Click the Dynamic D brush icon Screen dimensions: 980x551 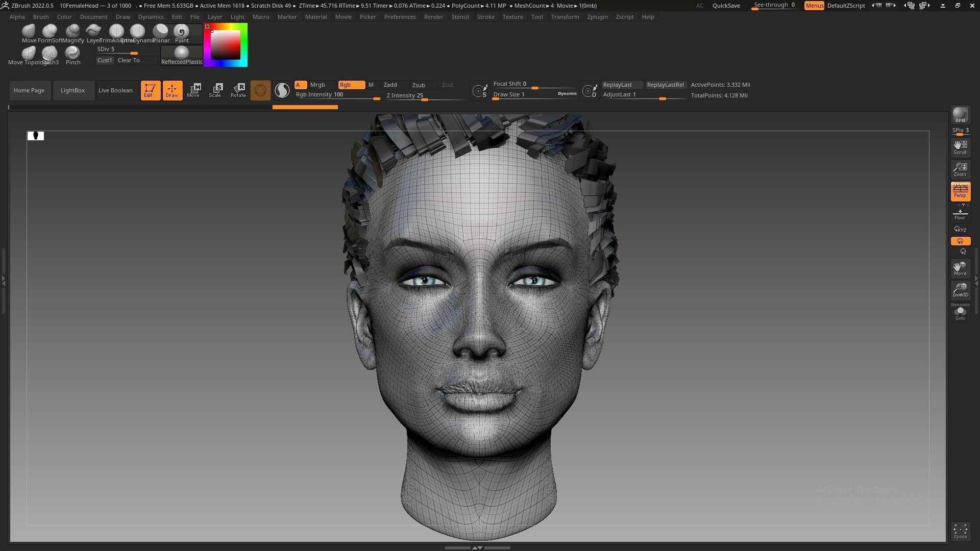click(x=590, y=91)
